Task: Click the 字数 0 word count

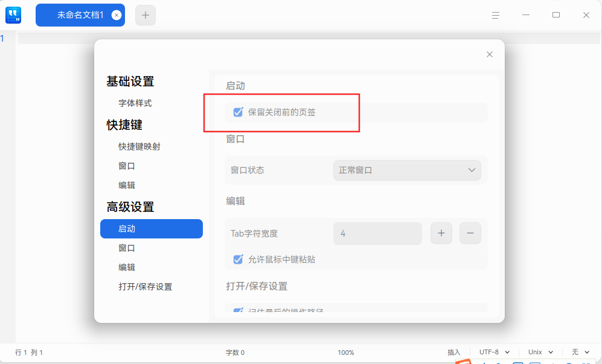Action: click(x=235, y=353)
